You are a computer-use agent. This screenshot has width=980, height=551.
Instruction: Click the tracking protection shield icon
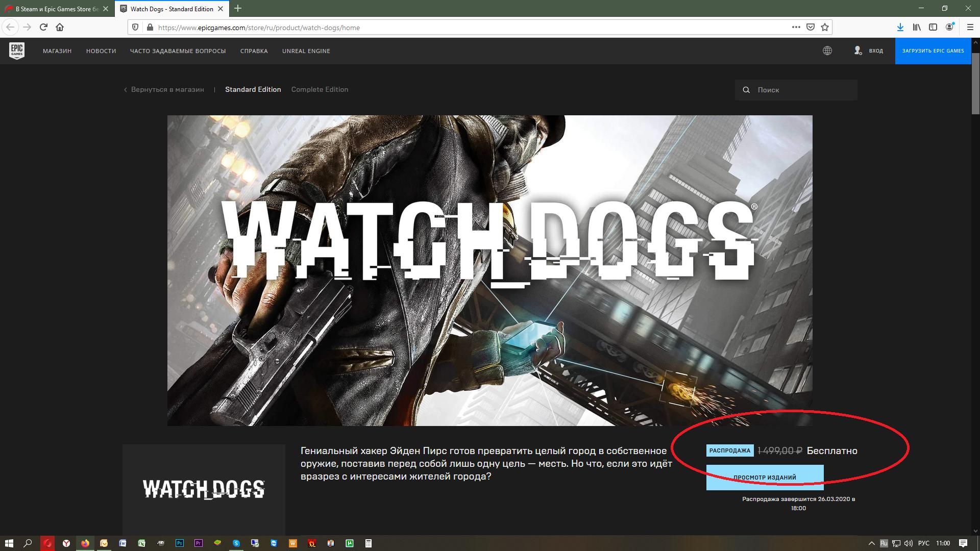point(135,27)
